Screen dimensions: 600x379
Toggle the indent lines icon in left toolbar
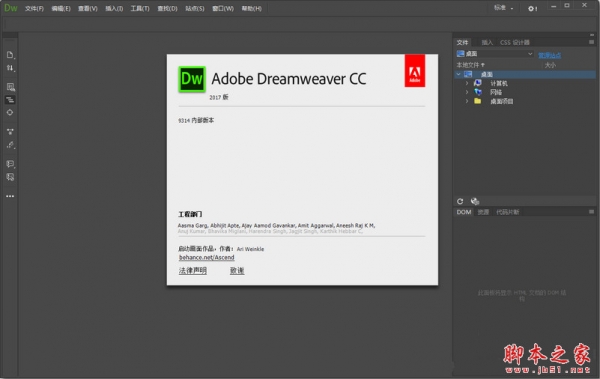[x=10, y=100]
